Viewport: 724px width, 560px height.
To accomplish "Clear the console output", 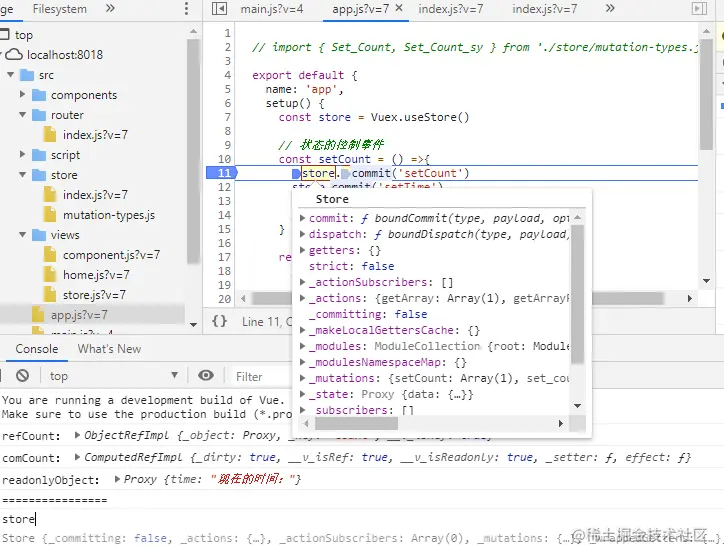I will pos(22,375).
